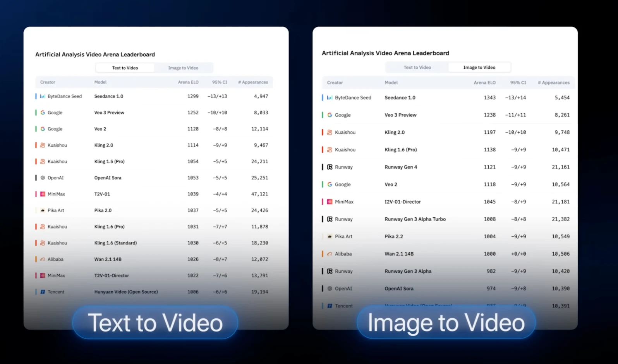Click Kuaishou logo beside Kling 2.0, ELO 1197
Viewport: 618px width, 364px height.
330,132
